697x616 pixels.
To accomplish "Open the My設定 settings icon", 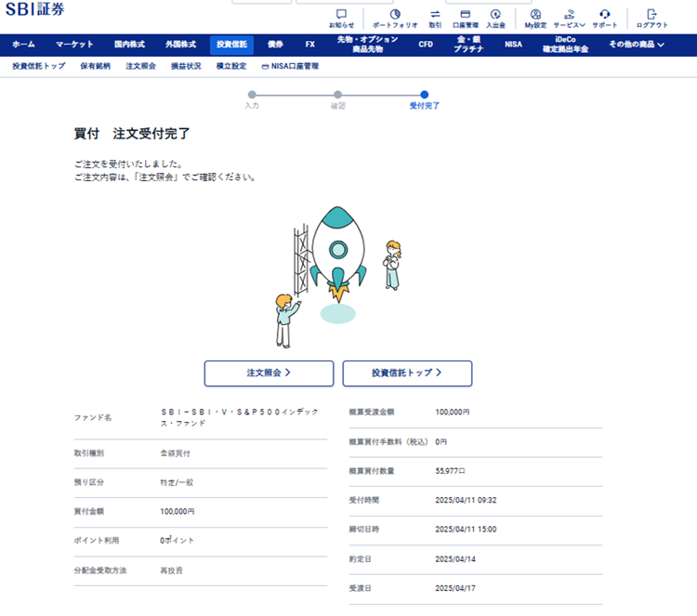I will click(x=535, y=19).
